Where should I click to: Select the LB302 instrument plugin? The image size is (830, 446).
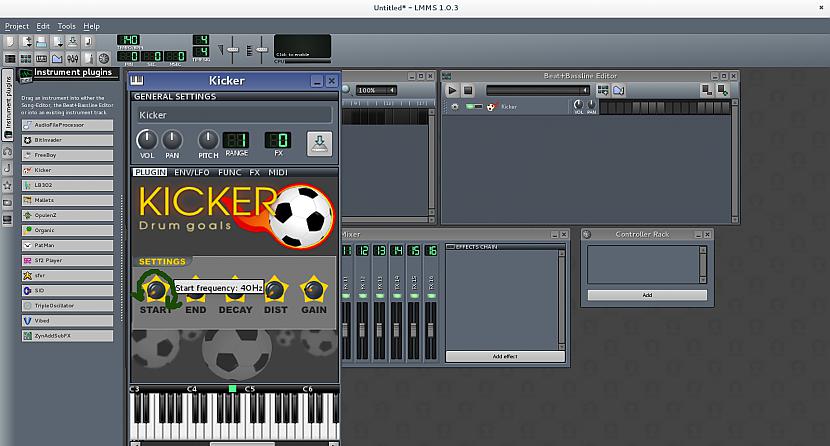(67, 185)
